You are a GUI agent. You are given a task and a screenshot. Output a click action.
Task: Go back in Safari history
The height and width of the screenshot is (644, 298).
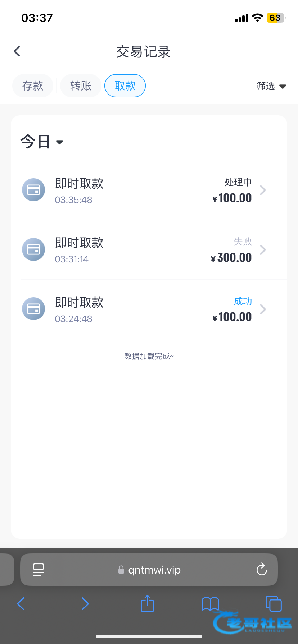pos(21,604)
